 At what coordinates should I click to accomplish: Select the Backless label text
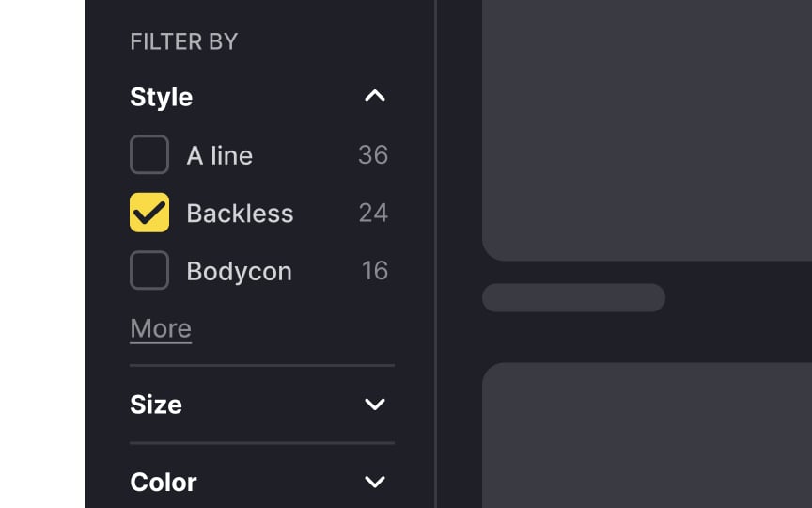[x=240, y=213]
